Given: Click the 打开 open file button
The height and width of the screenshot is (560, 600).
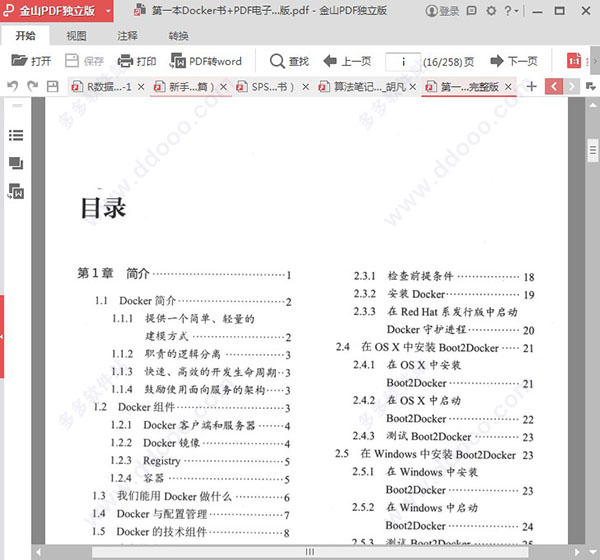Looking at the screenshot, I should [31, 61].
